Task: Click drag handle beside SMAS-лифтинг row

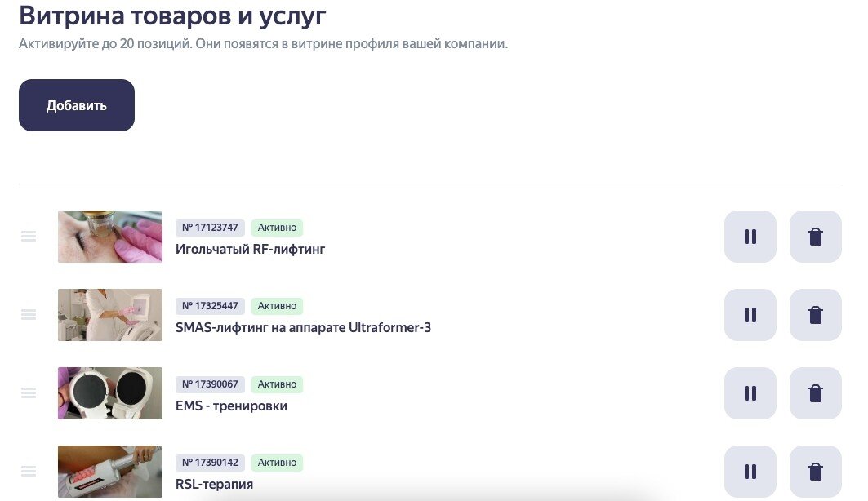Action: pyautogui.click(x=29, y=315)
